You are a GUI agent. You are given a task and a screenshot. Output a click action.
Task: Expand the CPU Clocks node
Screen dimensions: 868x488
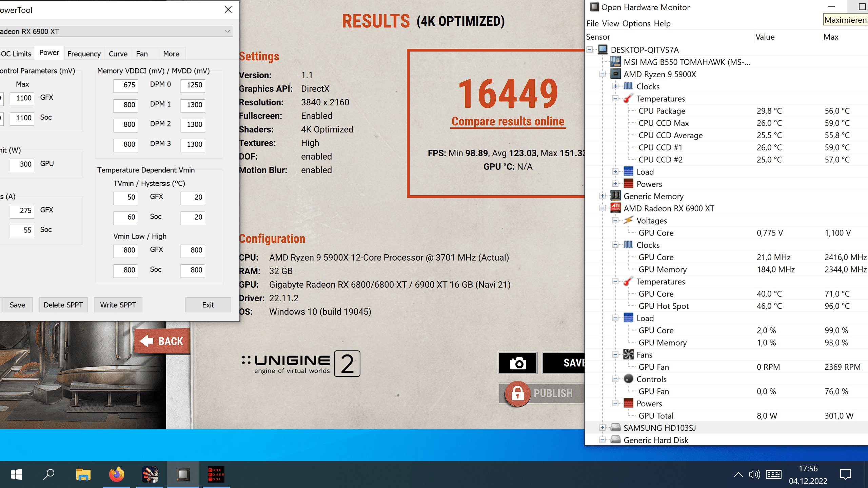click(x=615, y=86)
